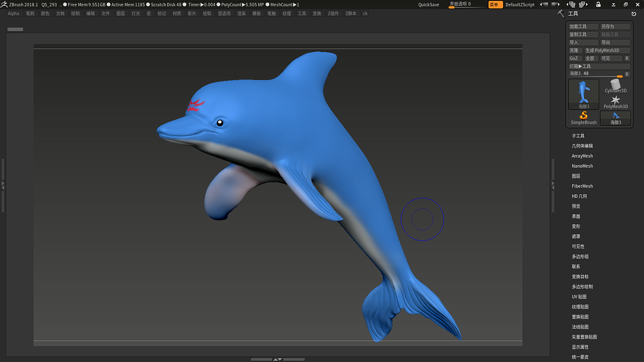Image resolution: width=644 pixels, height=362 pixels.
Task: Open the Alpha menu
Action: point(14,14)
